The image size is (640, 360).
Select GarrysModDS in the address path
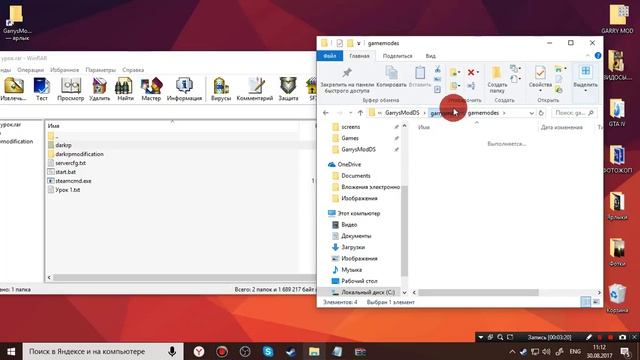402,113
